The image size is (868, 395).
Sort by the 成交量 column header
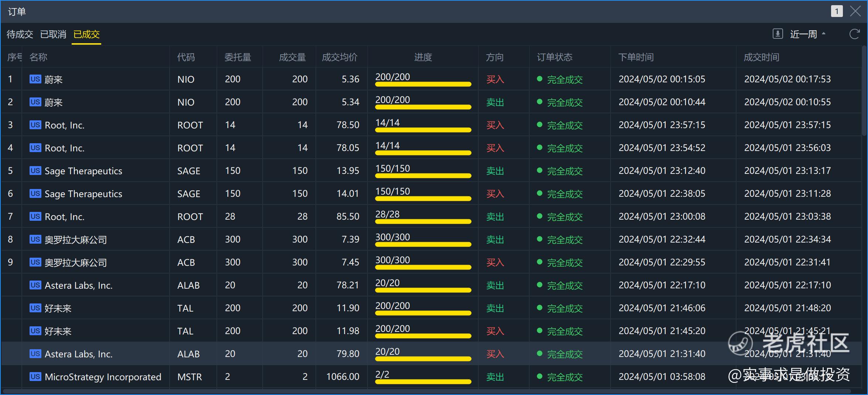pyautogui.click(x=293, y=57)
